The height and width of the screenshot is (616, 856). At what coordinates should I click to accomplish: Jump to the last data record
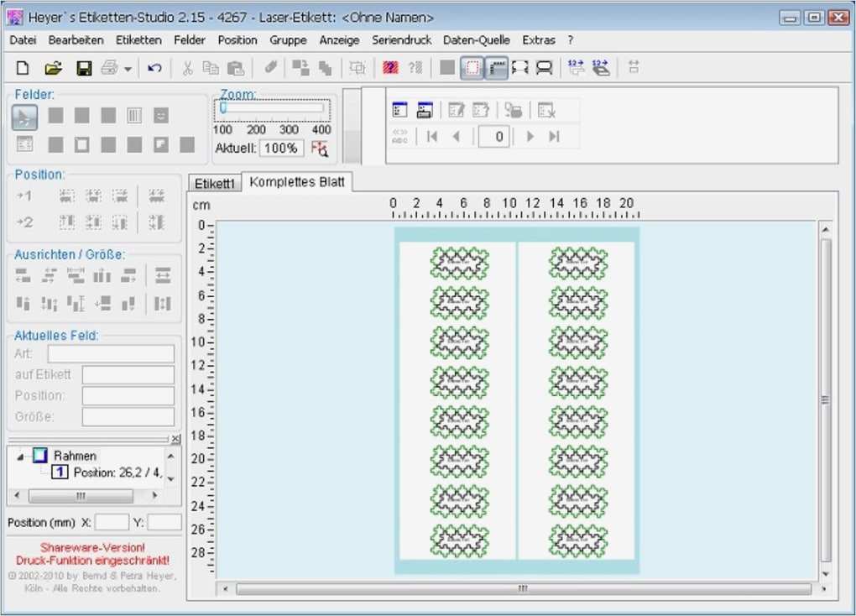554,137
